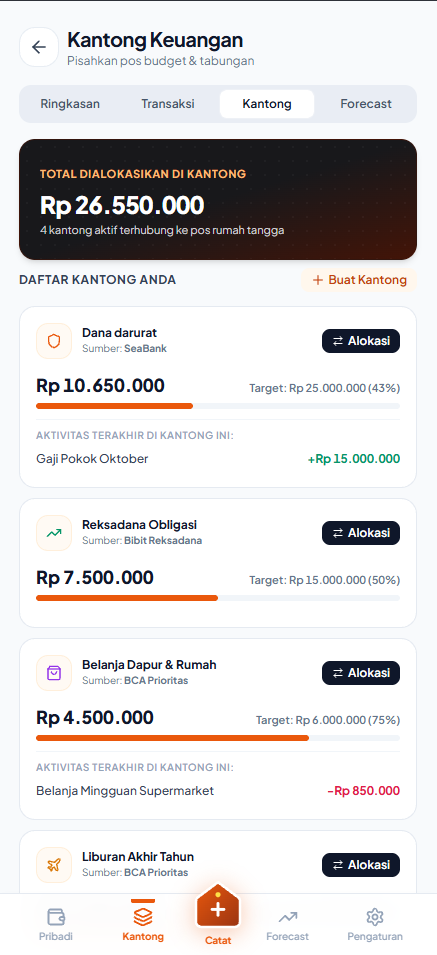The image size is (437, 955).
Task: Open the Forecast tab at top
Action: pos(366,104)
